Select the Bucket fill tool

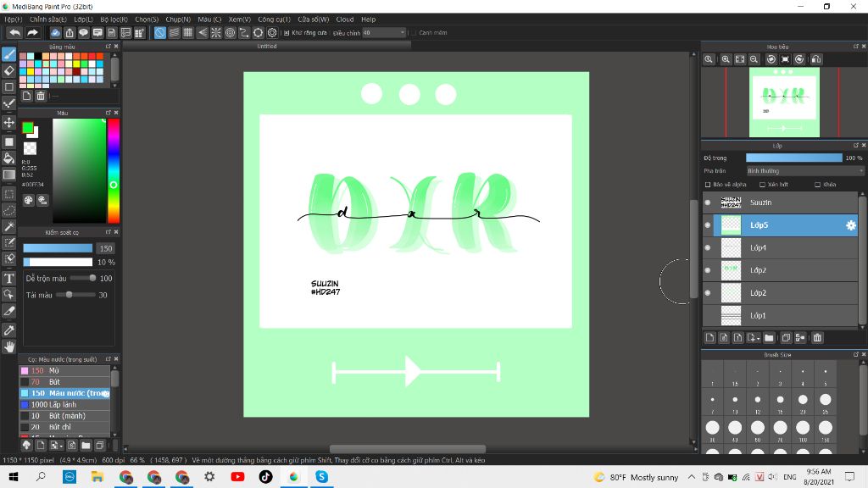(x=8, y=158)
